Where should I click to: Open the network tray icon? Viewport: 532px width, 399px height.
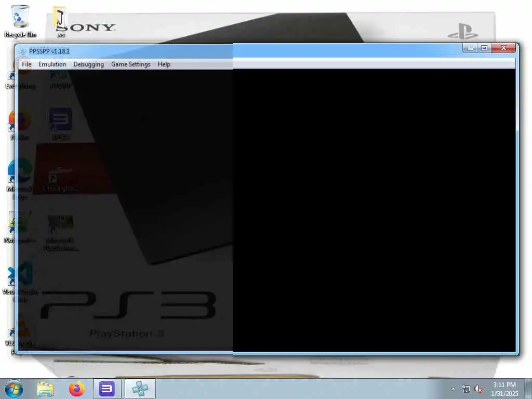pyautogui.click(x=466, y=389)
